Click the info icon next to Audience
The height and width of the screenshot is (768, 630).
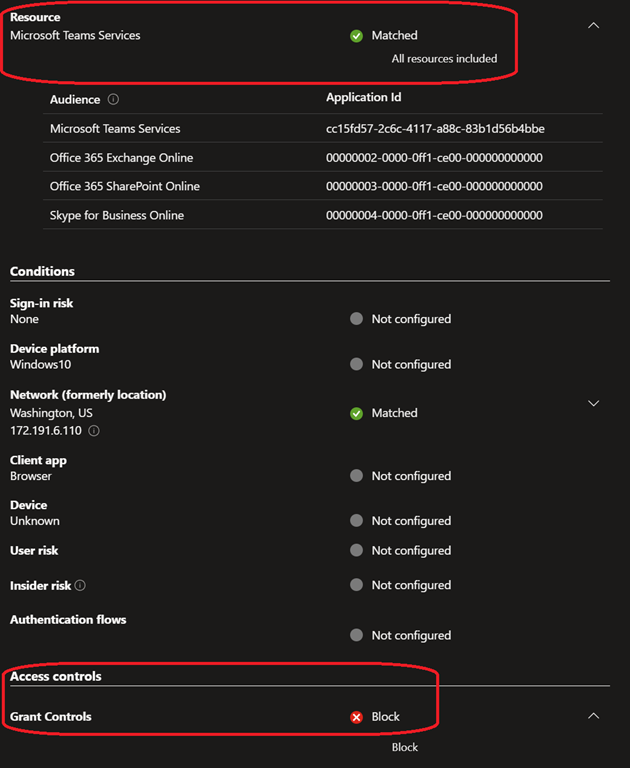point(113,100)
